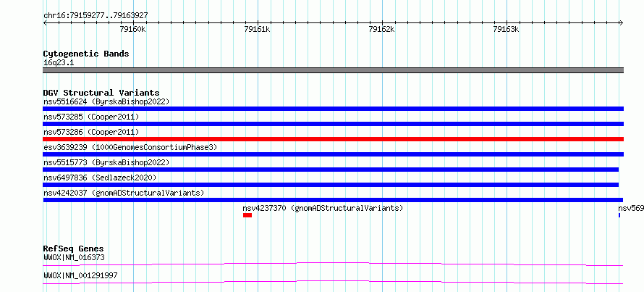The width and height of the screenshot is (644, 292).
Task: Open the nsv573286 (Cooper2011) variant label
Action: coord(91,132)
